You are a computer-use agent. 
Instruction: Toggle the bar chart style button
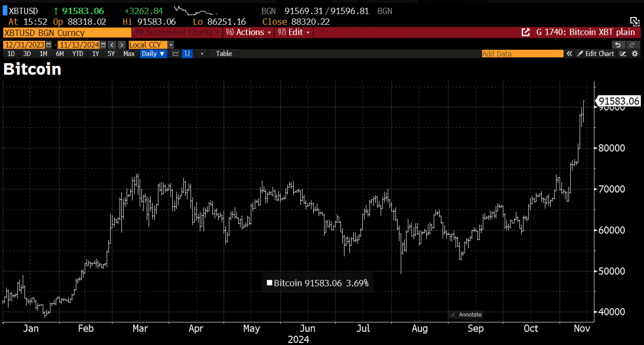(x=187, y=54)
